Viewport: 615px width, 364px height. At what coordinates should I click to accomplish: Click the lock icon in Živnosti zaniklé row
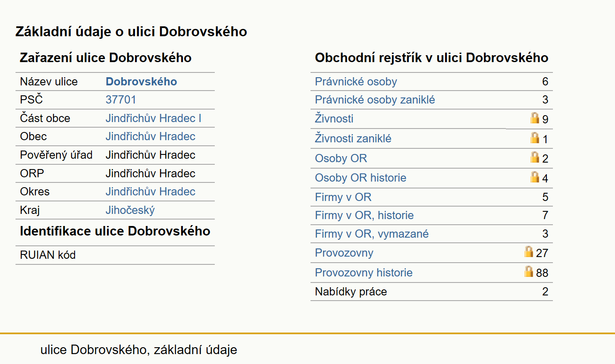point(535,138)
